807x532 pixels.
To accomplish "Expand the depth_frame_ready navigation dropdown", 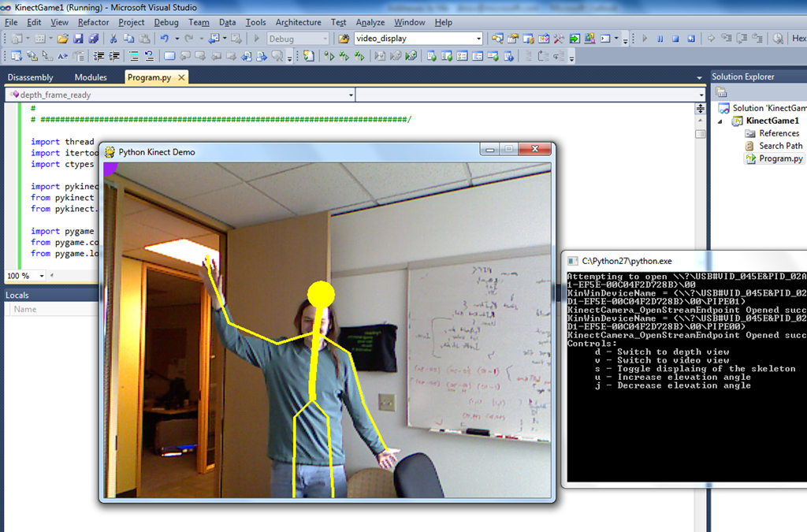I will (351, 95).
